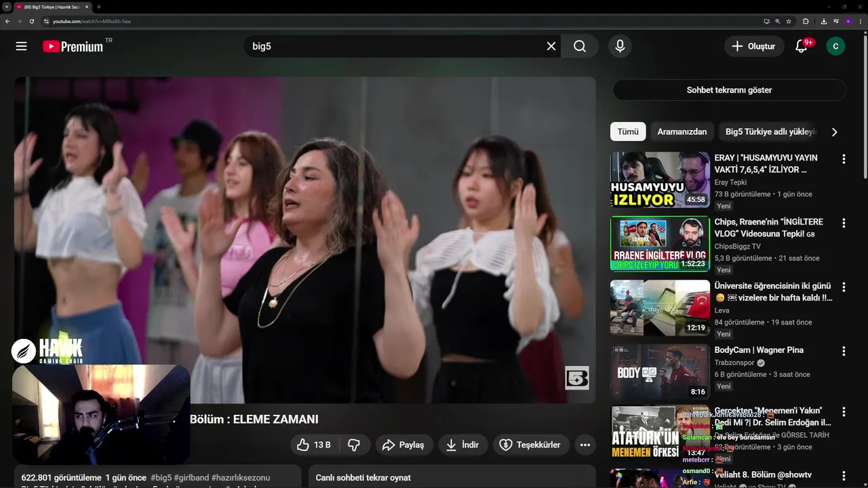Click the video player area
The height and width of the screenshot is (488, 868).
click(304, 240)
